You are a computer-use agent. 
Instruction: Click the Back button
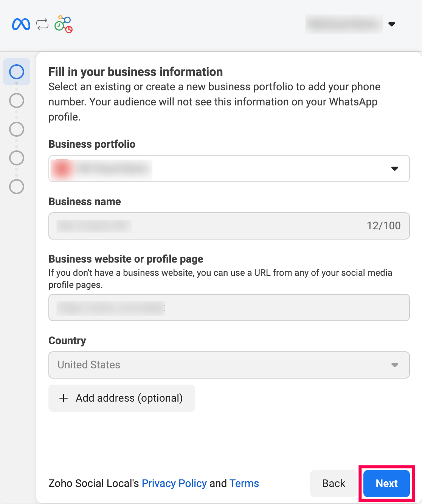coord(333,483)
